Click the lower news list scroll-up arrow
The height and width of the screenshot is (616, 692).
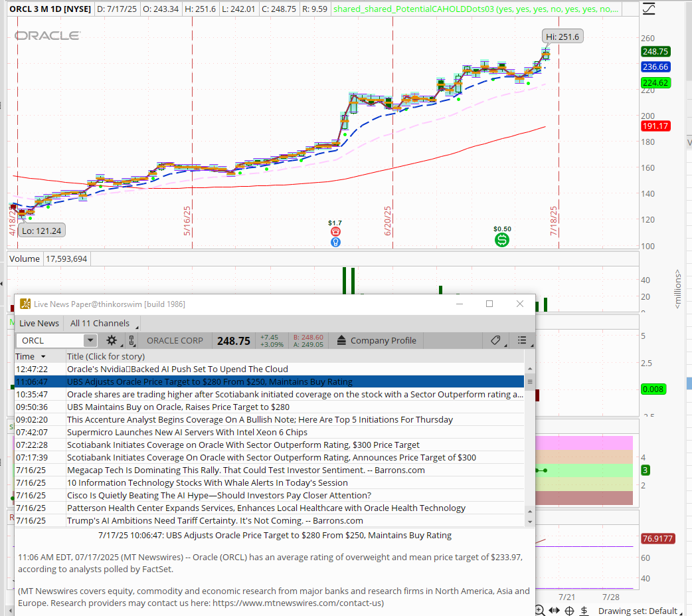[529, 512]
